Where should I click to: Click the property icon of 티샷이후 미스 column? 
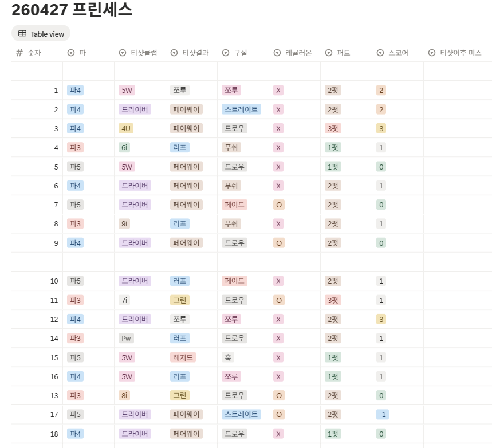431,53
